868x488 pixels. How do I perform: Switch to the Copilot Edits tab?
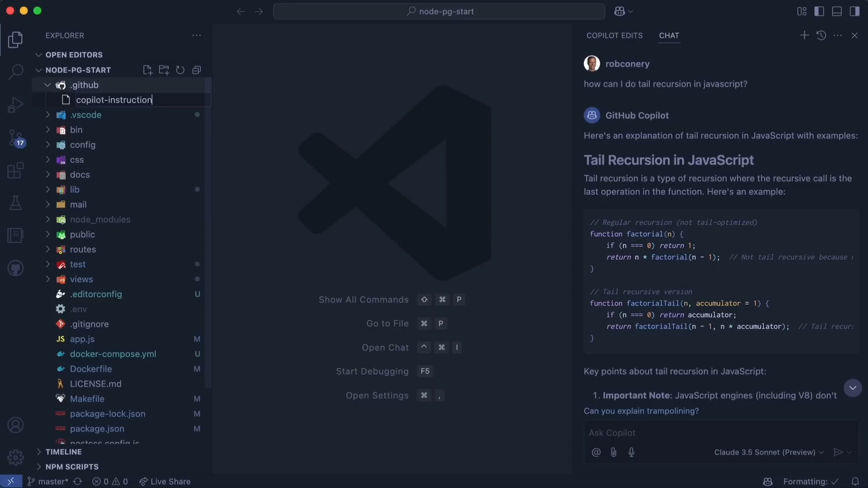tap(614, 35)
